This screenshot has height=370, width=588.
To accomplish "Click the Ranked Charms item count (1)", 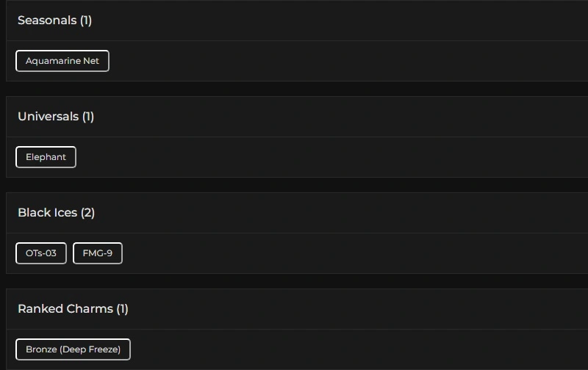I will [x=122, y=309].
